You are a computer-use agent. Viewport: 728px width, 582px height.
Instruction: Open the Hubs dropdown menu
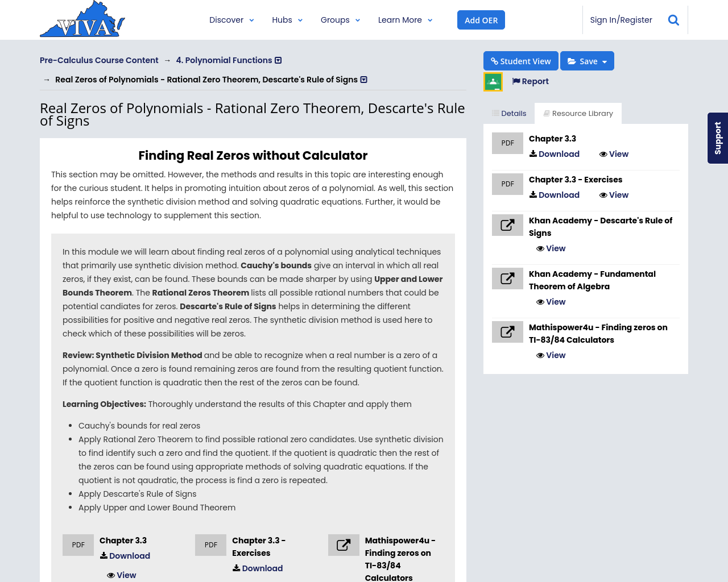[x=287, y=20]
